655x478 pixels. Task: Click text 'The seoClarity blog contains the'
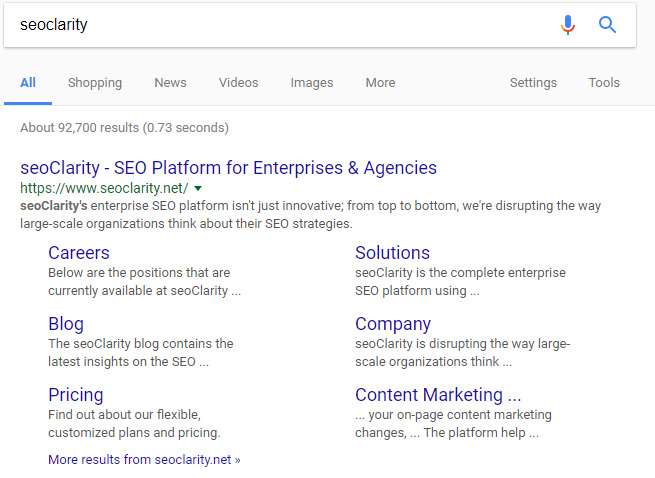click(141, 343)
